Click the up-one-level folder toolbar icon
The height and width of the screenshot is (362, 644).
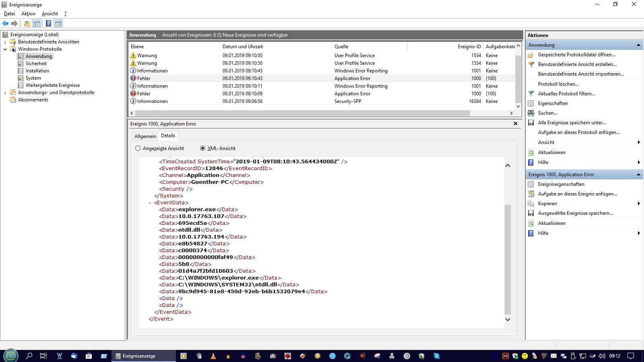click(x=27, y=23)
